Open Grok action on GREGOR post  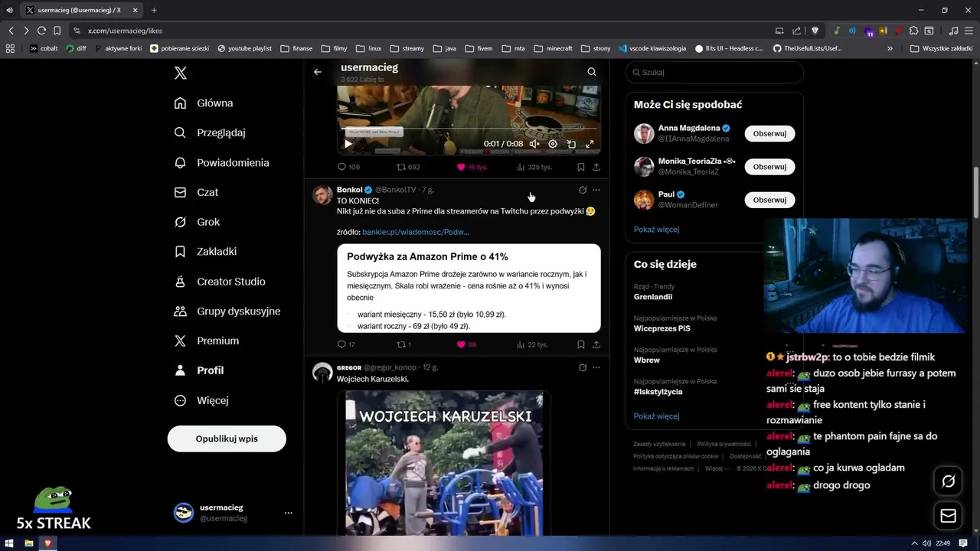[582, 367]
